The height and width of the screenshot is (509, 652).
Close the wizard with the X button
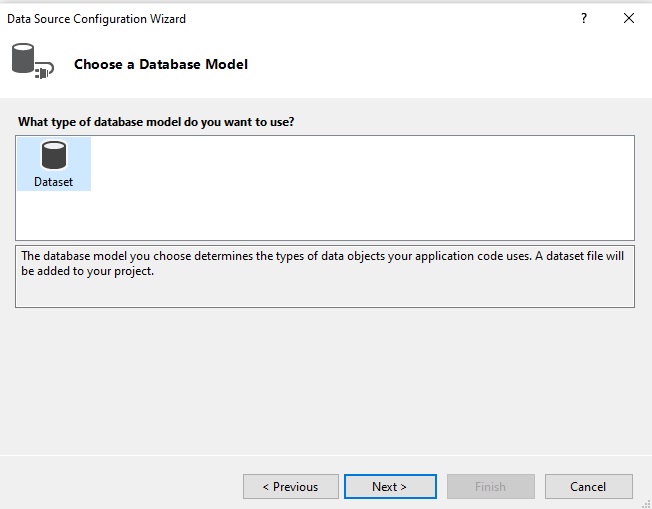pos(629,18)
